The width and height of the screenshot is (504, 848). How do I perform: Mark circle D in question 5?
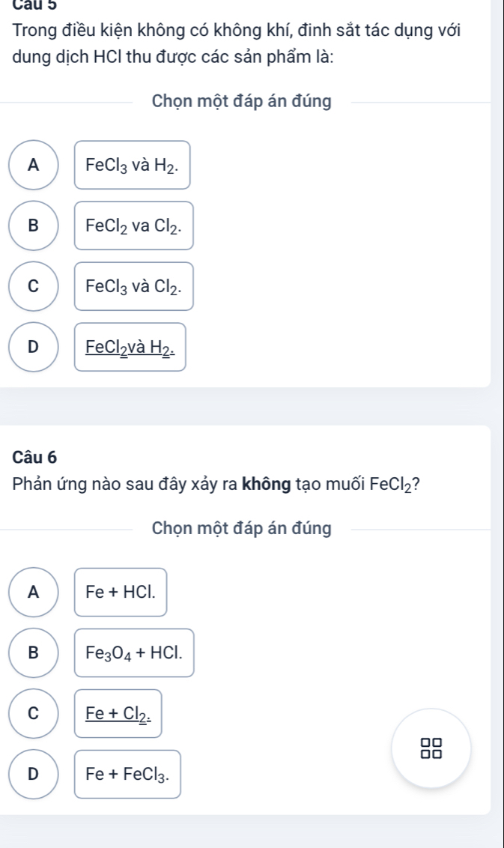pos(33,347)
